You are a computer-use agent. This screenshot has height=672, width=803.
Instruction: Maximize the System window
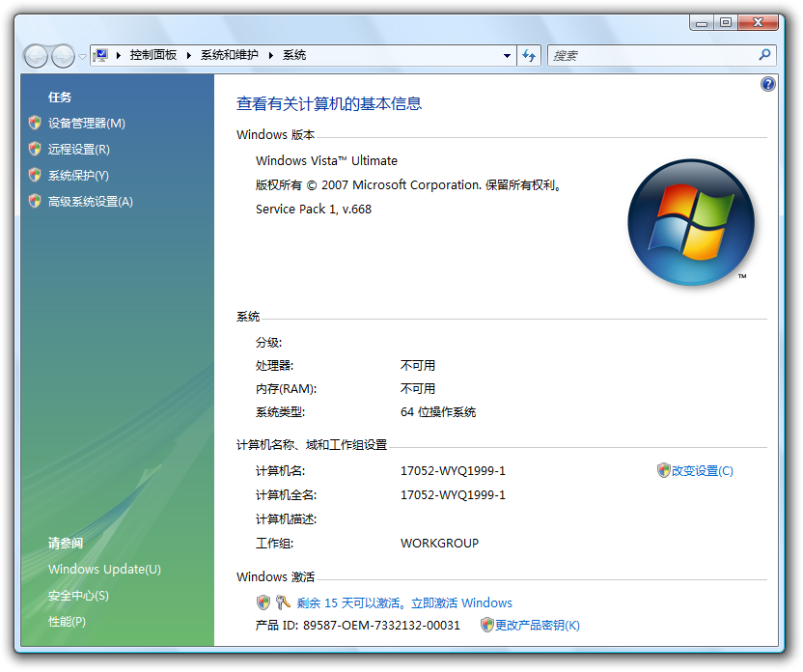(725, 22)
